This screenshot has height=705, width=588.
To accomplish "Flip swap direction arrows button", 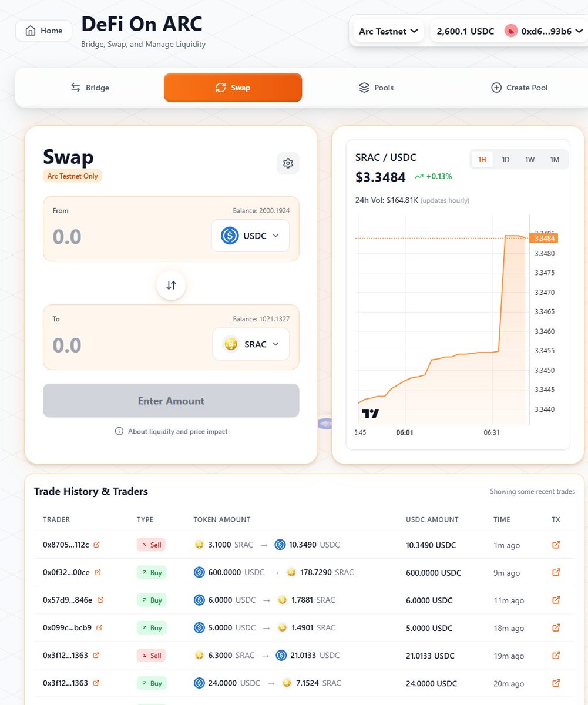I will point(171,286).
